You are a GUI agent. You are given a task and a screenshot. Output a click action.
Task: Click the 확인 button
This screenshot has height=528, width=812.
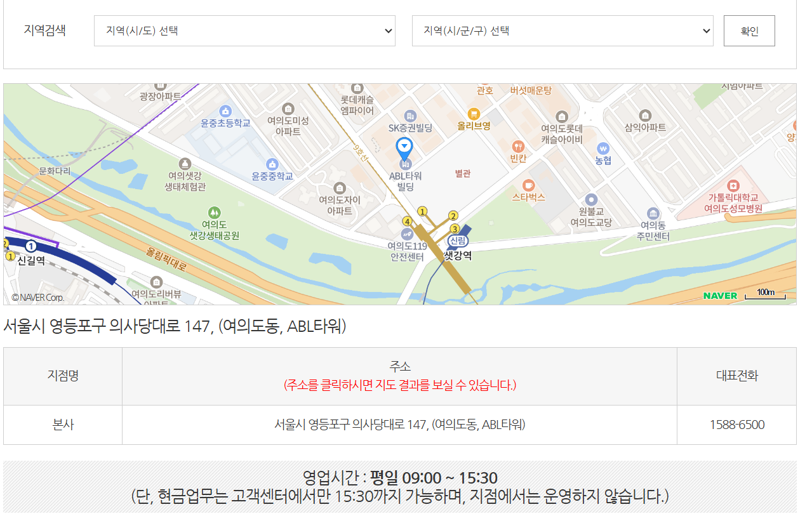click(x=749, y=31)
